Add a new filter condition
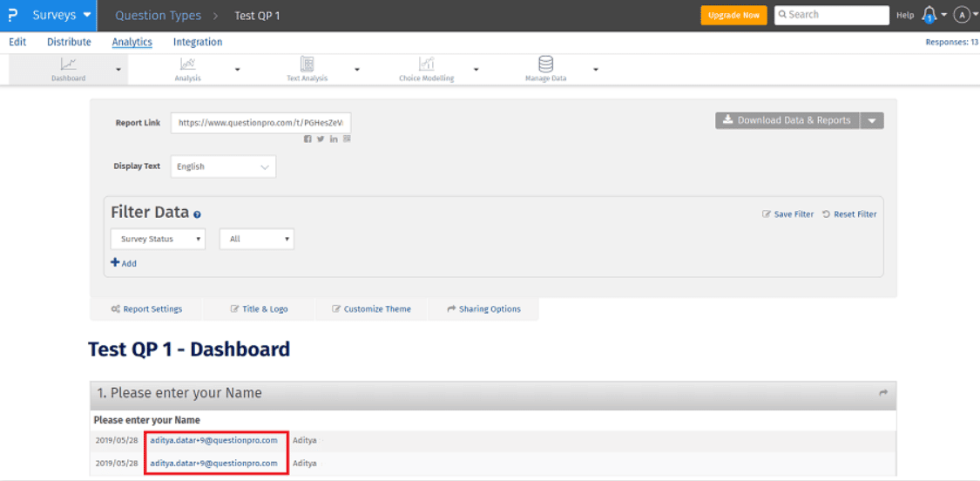Image resolution: width=980 pixels, height=481 pixels. pyautogui.click(x=124, y=263)
